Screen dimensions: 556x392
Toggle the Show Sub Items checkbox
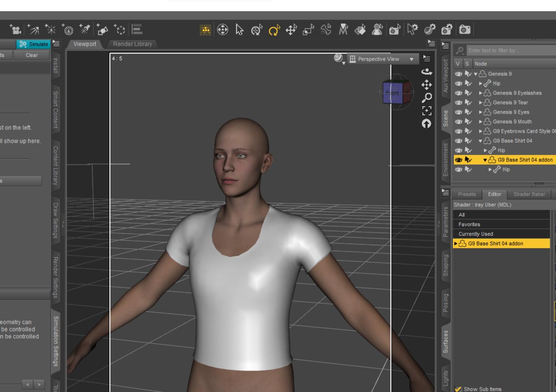458,389
